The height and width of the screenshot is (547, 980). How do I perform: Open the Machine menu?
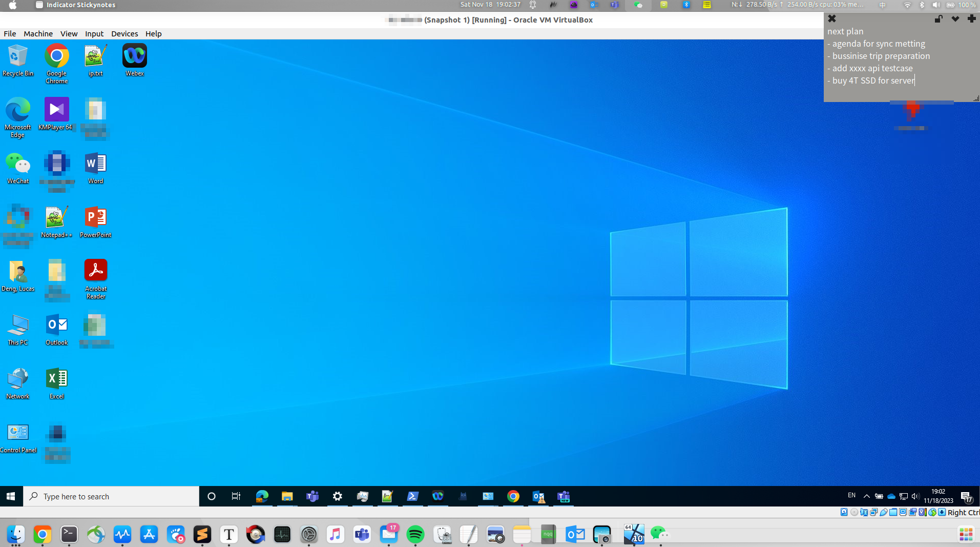click(38, 34)
